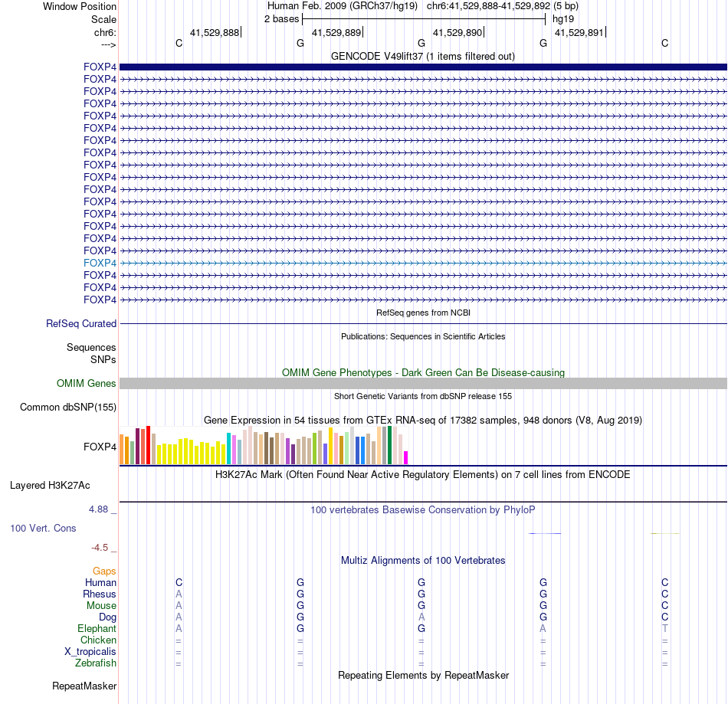This screenshot has height=704, width=728.
Task: Open Publications: Sequences in Scientific Articles title
Action: point(423,336)
